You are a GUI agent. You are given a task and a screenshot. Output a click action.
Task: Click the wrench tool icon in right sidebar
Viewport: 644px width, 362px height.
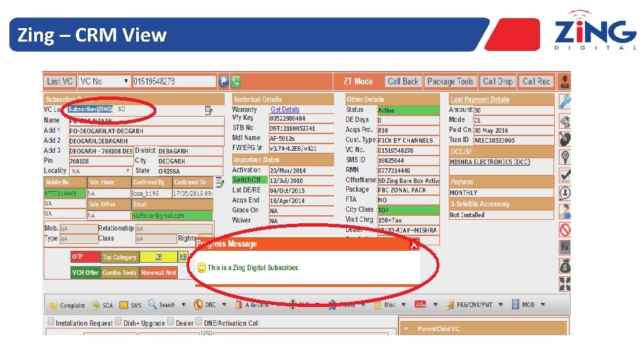coord(565,101)
